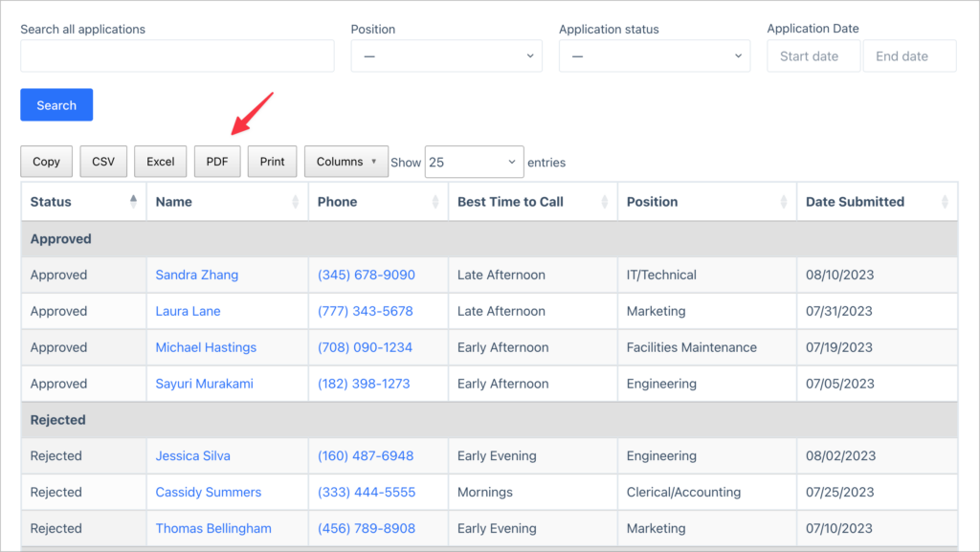Open Sayuri Murakami's application
Viewport: 980px width, 552px height.
click(x=205, y=384)
